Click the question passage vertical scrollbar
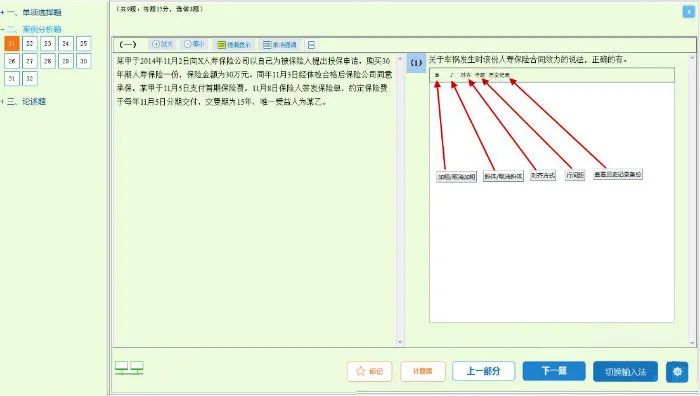 400,200
